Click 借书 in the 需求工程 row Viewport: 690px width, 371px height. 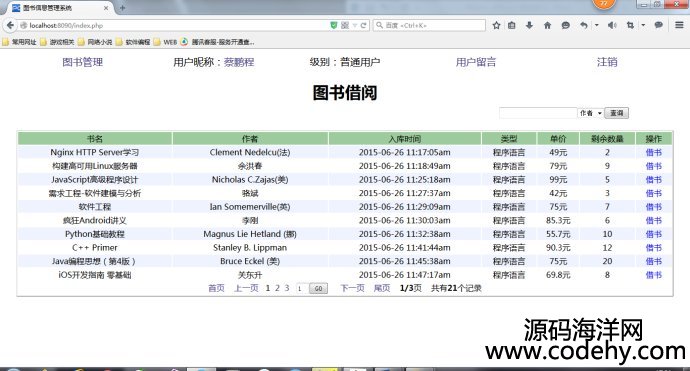pos(653,193)
